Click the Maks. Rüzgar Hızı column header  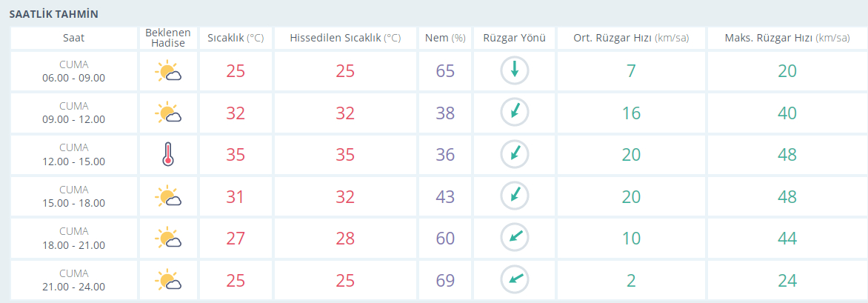coord(787,39)
